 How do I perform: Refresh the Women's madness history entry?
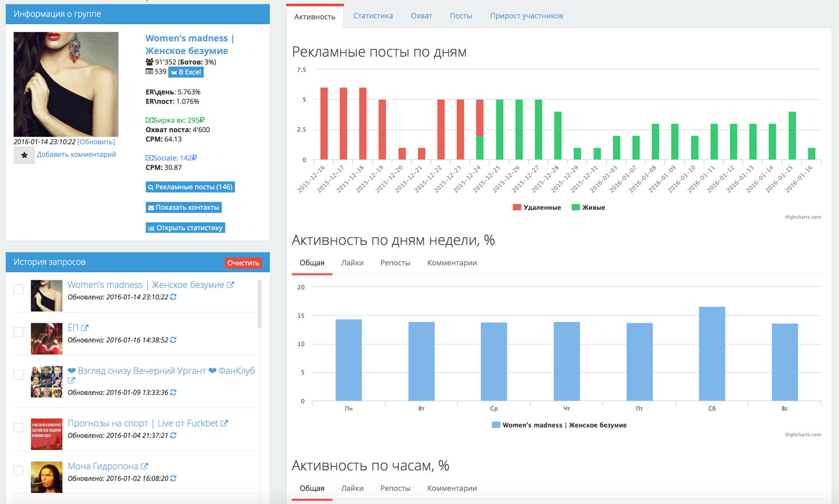[x=173, y=297]
